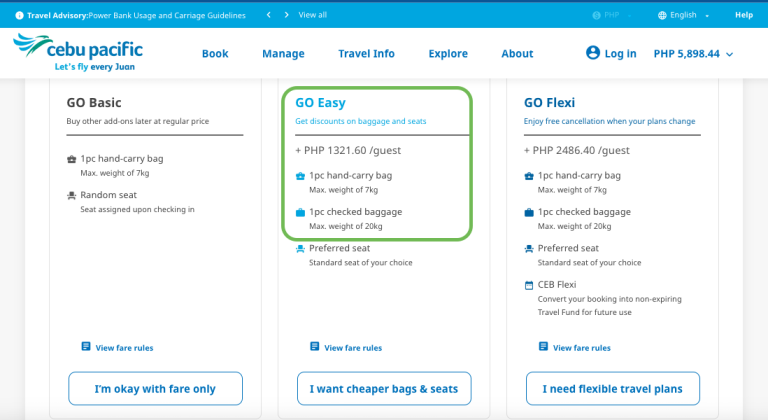
Task: Select "I want cheaper bags & seats"
Action: (384, 388)
